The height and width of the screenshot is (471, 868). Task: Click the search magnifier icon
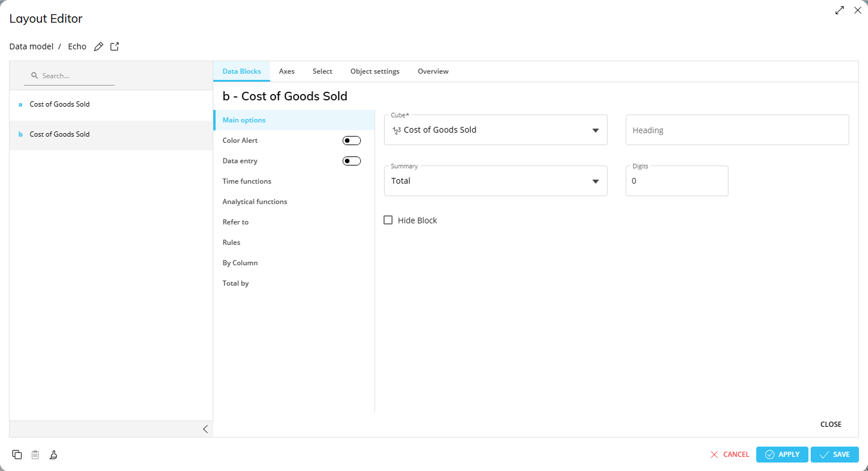(35, 75)
